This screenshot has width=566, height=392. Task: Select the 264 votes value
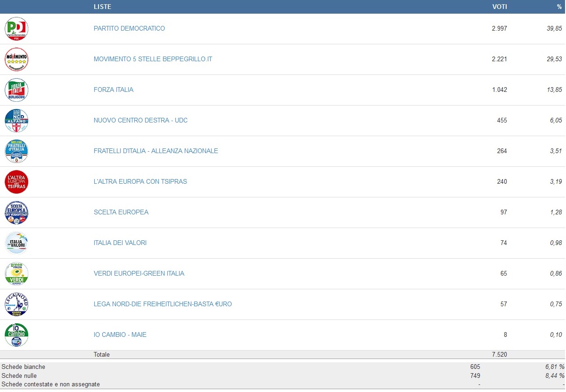tap(502, 151)
